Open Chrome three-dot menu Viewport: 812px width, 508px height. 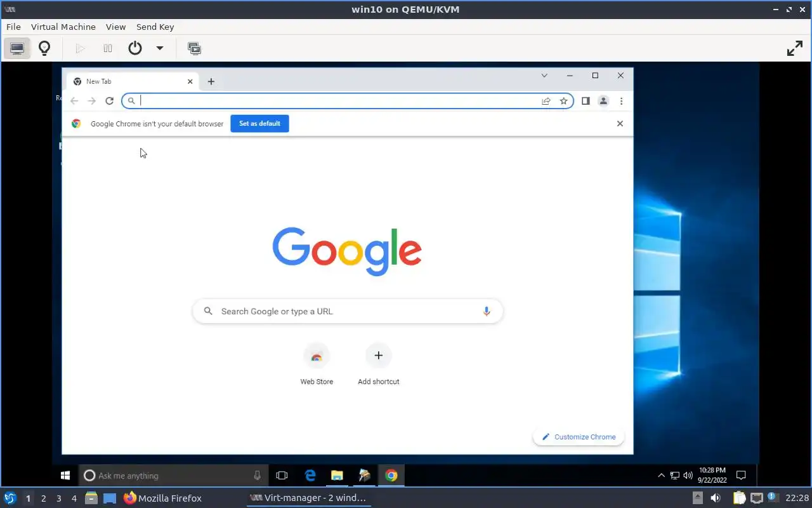pos(621,101)
